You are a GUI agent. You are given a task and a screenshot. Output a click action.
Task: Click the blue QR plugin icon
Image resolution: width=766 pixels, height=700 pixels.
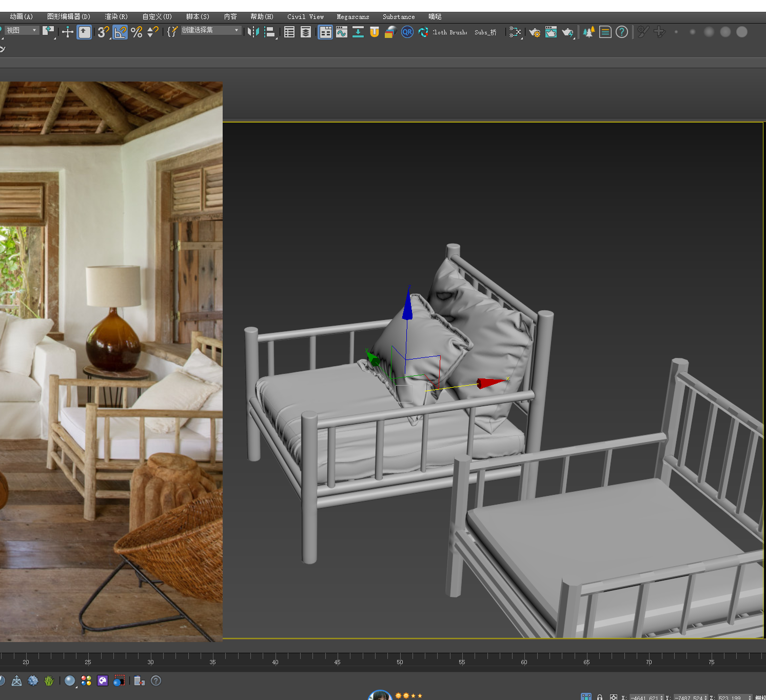coord(407,32)
